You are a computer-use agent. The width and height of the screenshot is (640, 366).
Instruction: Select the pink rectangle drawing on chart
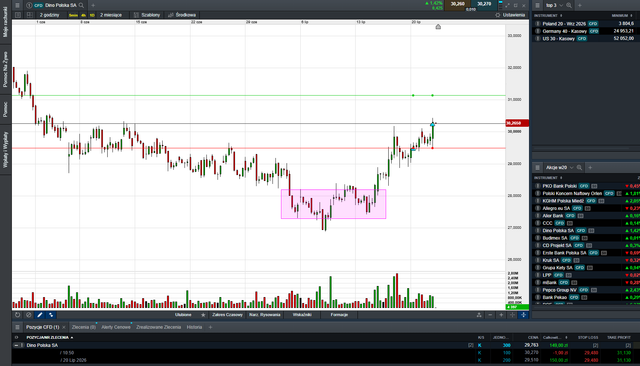tap(333, 204)
